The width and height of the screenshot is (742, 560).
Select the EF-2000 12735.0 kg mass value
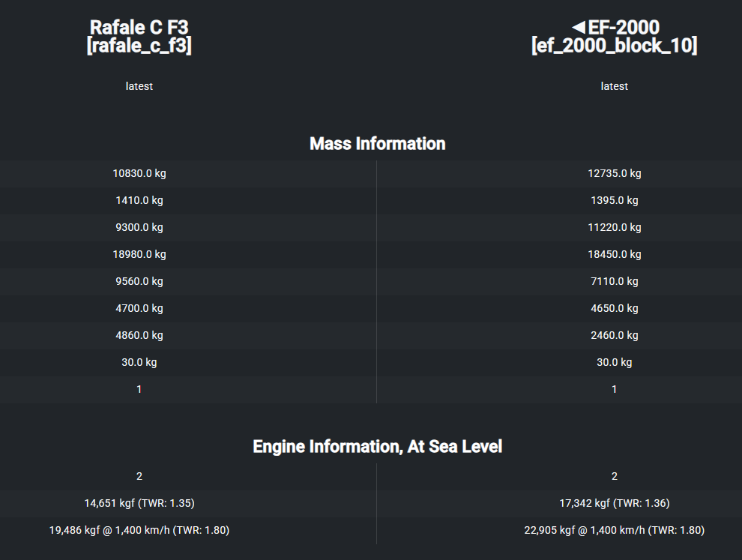pyautogui.click(x=615, y=173)
